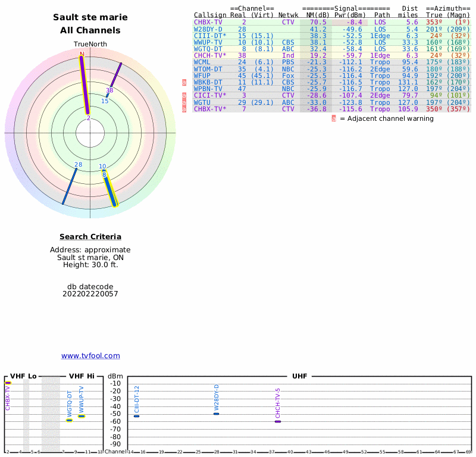Screen dimensions: 476x457
Task: Click the Search Criteria heading
Action: (x=90, y=237)
